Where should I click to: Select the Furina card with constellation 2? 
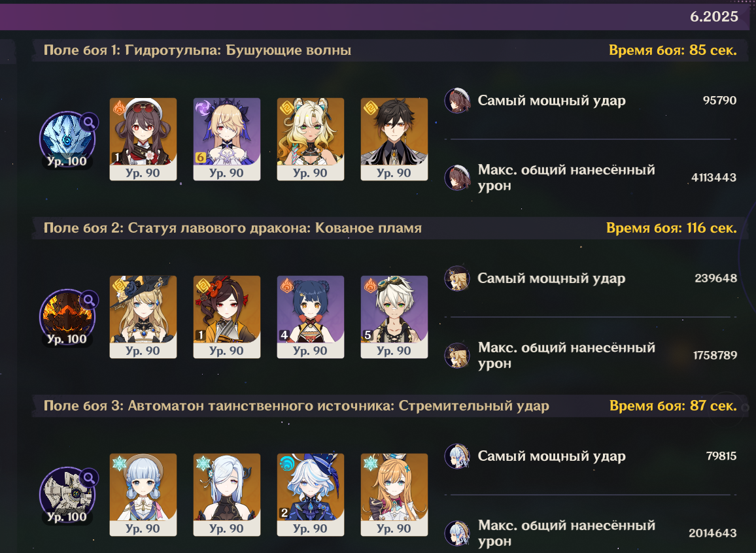311,495
